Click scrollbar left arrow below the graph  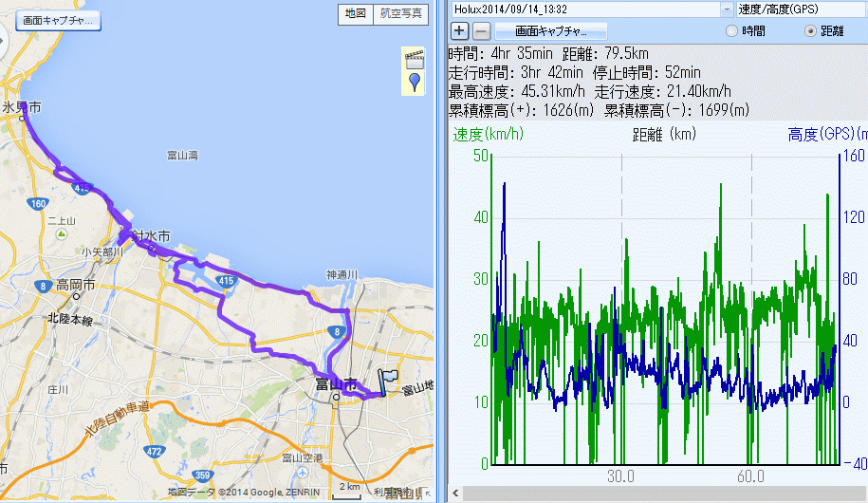pyautogui.click(x=455, y=494)
